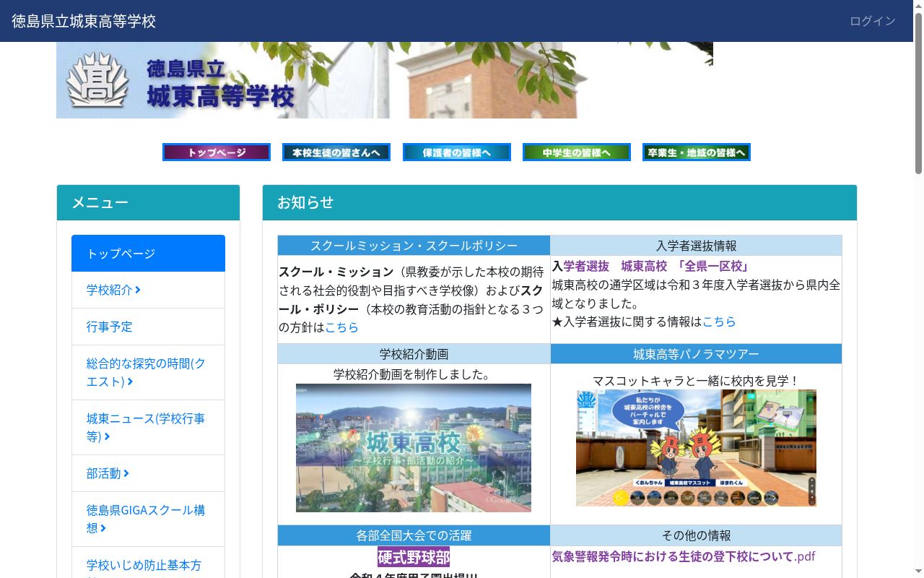Image resolution: width=924 pixels, height=578 pixels.
Task: Click the その他の情報 header cell
Action: click(x=696, y=535)
